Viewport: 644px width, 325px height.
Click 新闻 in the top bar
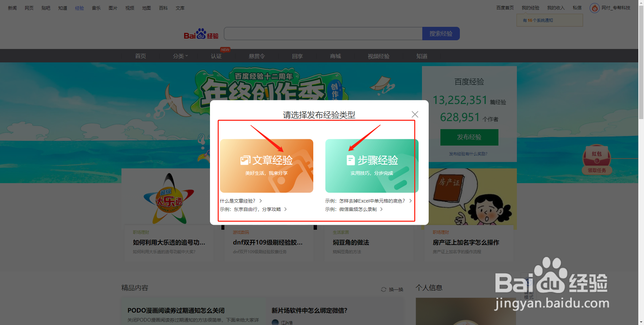12,8
